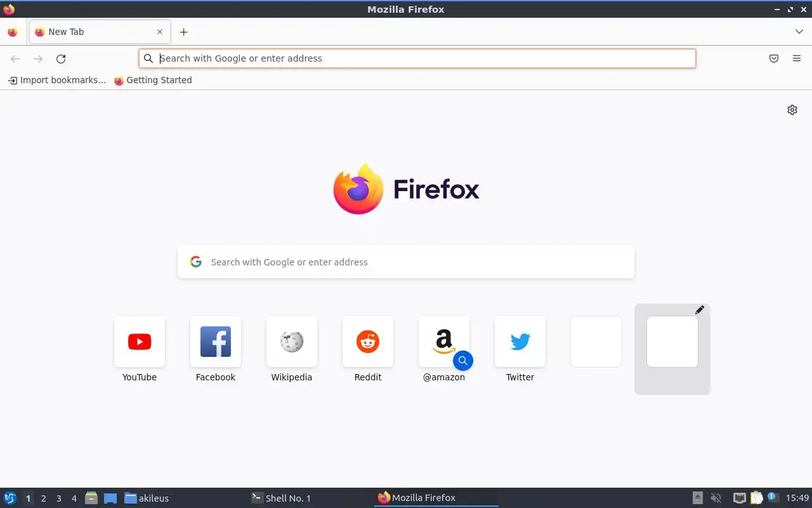Open the Twitter shortcut tile
The height and width of the screenshot is (508, 812).
[520, 342]
